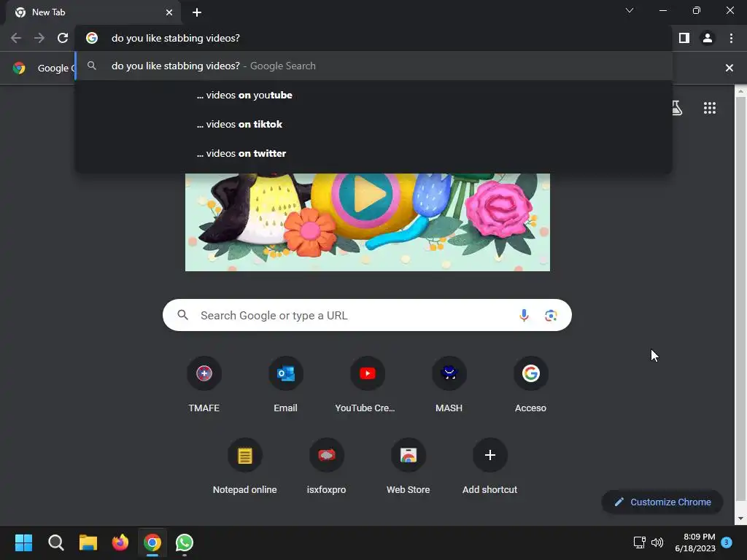Open a new tab with plus button
This screenshot has height=560, width=747.
[197, 12]
